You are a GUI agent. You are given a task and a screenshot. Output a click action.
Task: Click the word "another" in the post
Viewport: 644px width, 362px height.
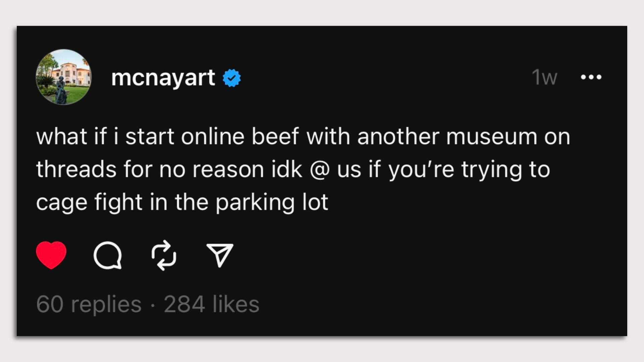click(x=398, y=136)
